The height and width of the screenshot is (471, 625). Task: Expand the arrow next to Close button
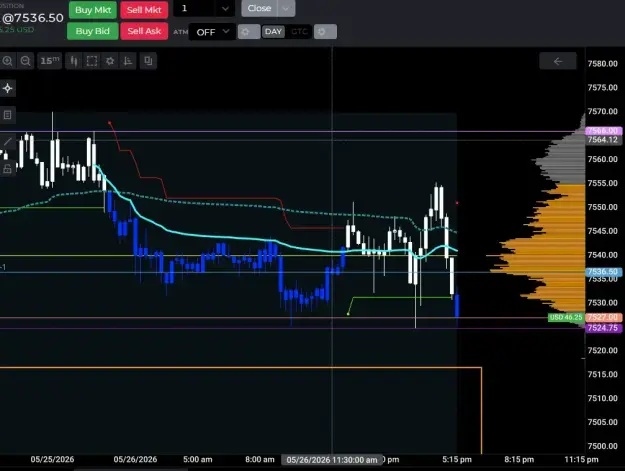point(286,8)
